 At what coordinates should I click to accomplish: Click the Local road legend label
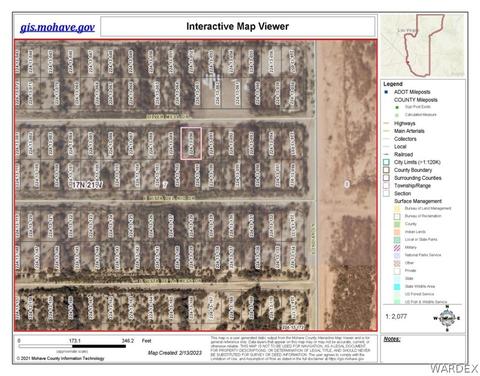point(400,147)
